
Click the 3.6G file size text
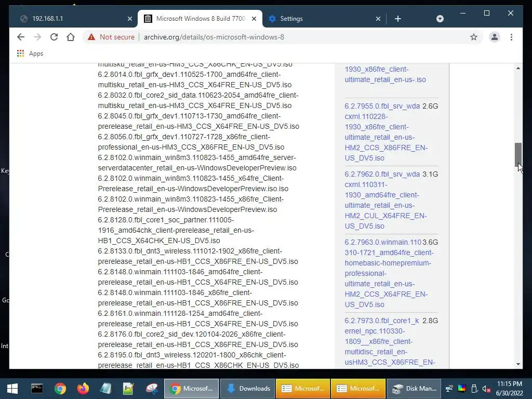tap(430, 242)
